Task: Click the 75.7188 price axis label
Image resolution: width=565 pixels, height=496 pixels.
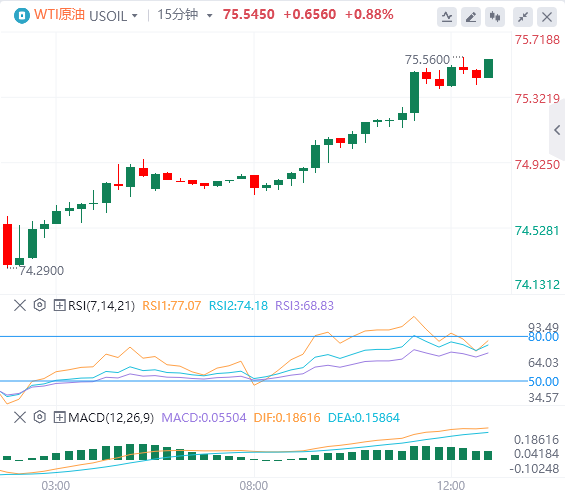Action: click(537, 40)
